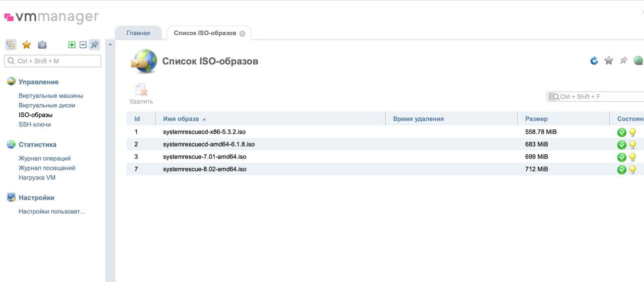Click size cell 683 MiB

(x=536, y=144)
